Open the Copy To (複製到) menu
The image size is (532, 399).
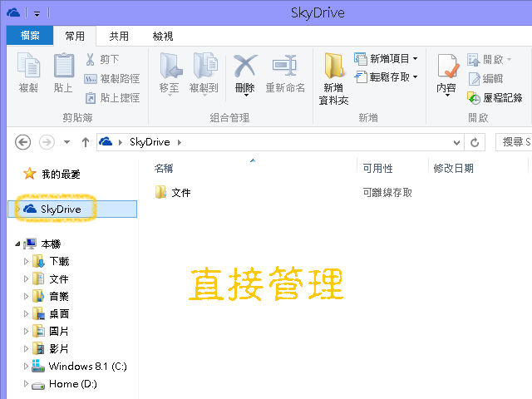[x=204, y=74]
